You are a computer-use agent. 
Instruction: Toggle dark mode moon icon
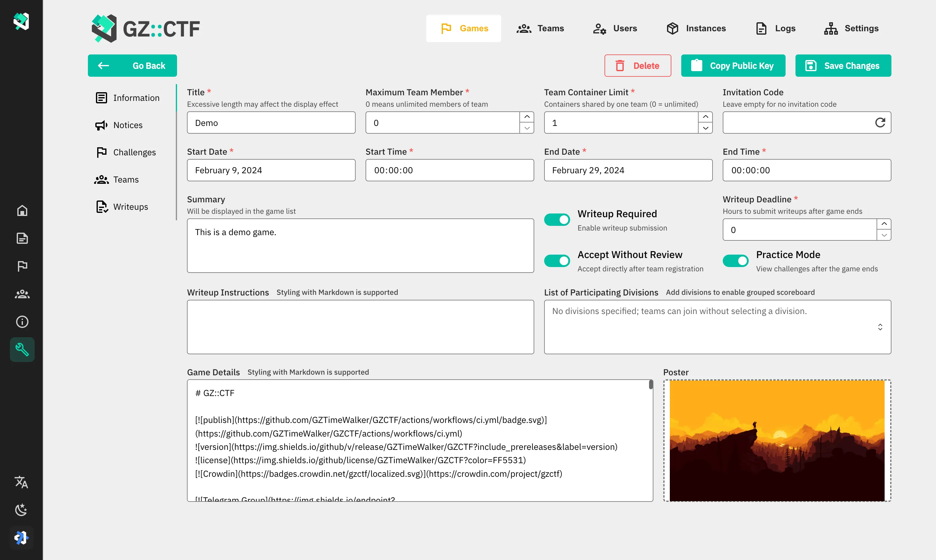click(21, 510)
